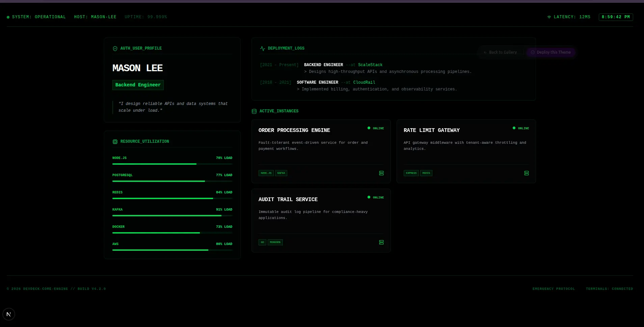Click the TERMINALS: CONNECTED footer link
The height and width of the screenshot is (327, 644).
pyautogui.click(x=609, y=289)
